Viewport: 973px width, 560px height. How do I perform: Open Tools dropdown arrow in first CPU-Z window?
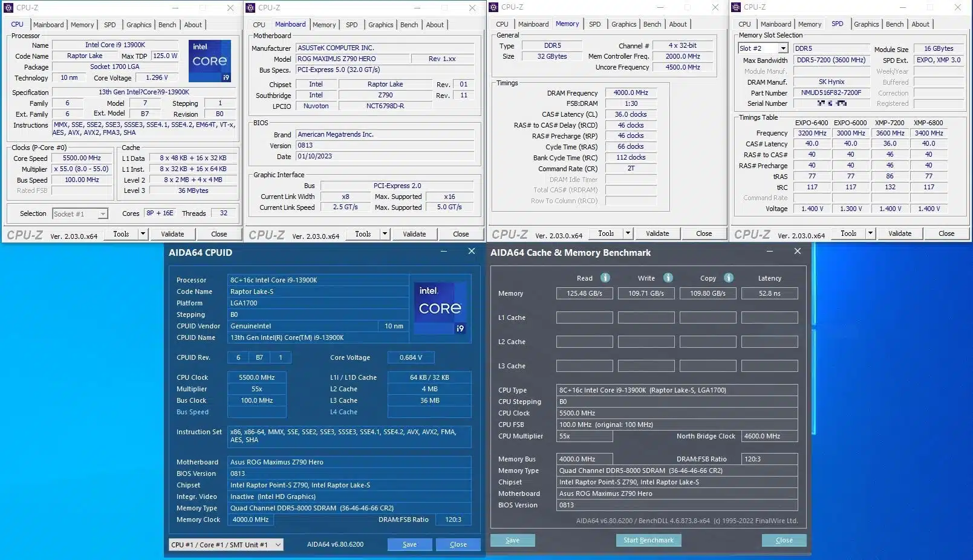[143, 234]
